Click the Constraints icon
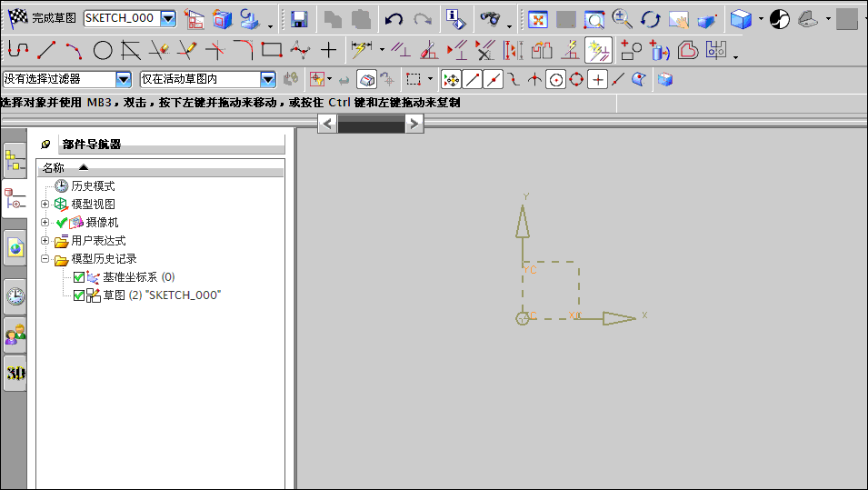The height and width of the screenshot is (490, 868). pos(400,50)
